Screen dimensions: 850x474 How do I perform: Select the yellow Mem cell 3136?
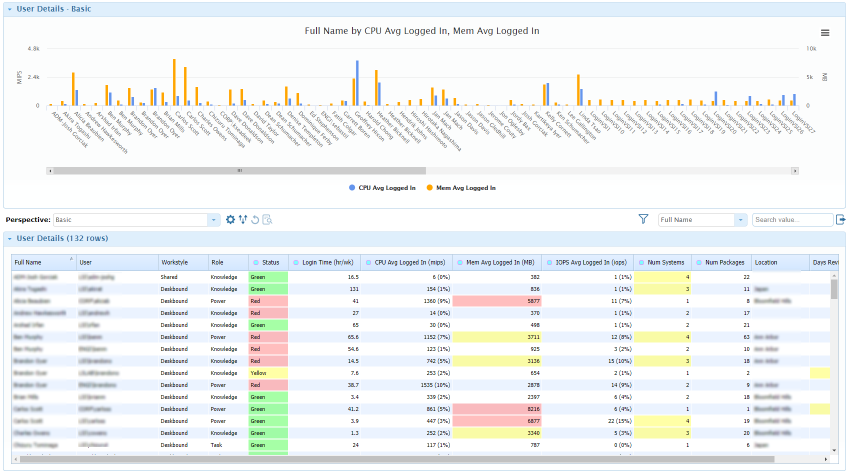click(497, 361)
